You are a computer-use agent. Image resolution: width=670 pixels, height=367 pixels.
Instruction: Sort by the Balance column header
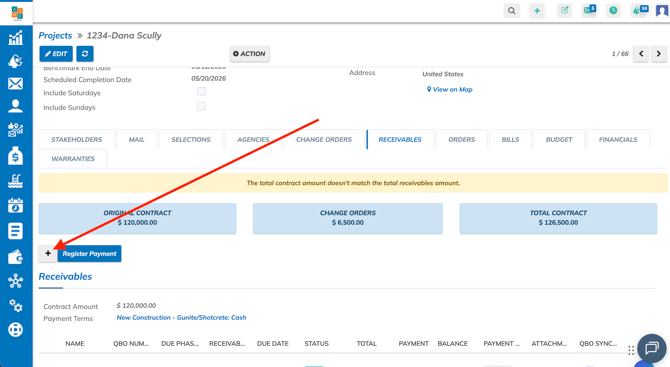click(x=453, y=344)
